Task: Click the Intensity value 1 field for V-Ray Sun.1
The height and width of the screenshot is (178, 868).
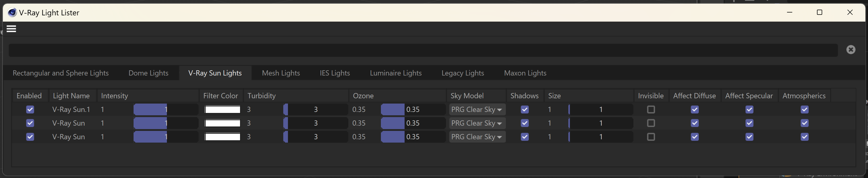Action: click(102, 110)
